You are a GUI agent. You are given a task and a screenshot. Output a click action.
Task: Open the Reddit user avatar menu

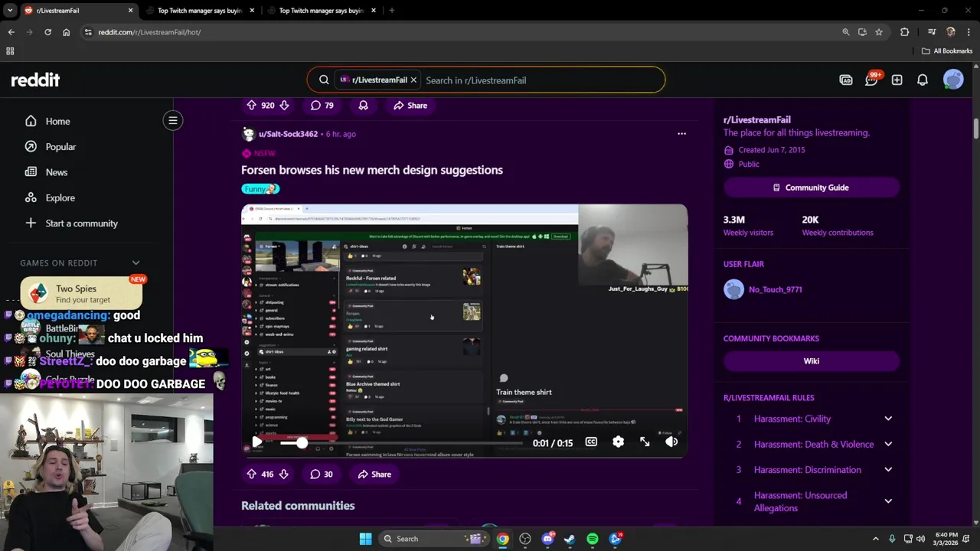(x=953, y=80)
